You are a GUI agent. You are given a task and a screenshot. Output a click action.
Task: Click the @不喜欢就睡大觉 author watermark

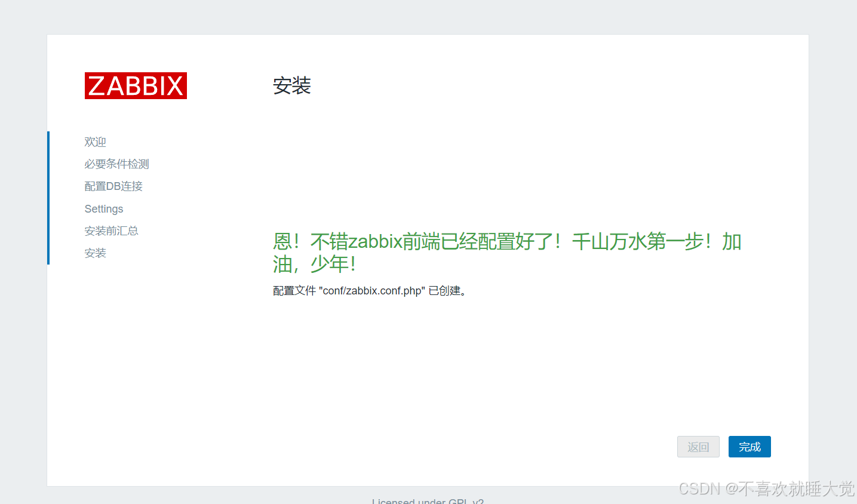(x=790, y=488)
